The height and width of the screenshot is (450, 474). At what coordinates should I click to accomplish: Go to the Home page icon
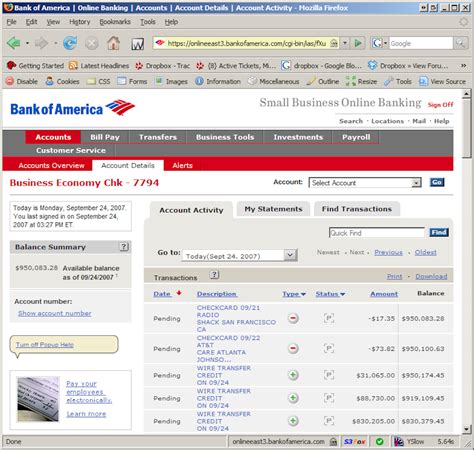pyautogui.click(x=113, y=43)
